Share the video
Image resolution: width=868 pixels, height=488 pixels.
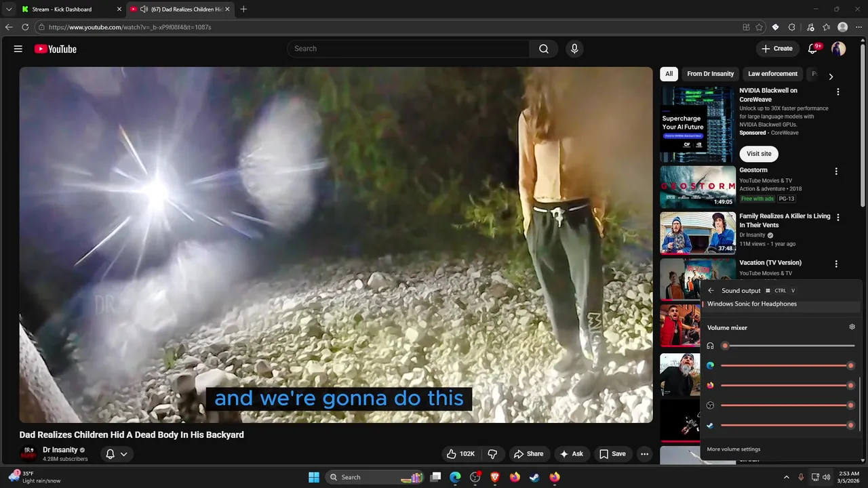pos(528,454)
